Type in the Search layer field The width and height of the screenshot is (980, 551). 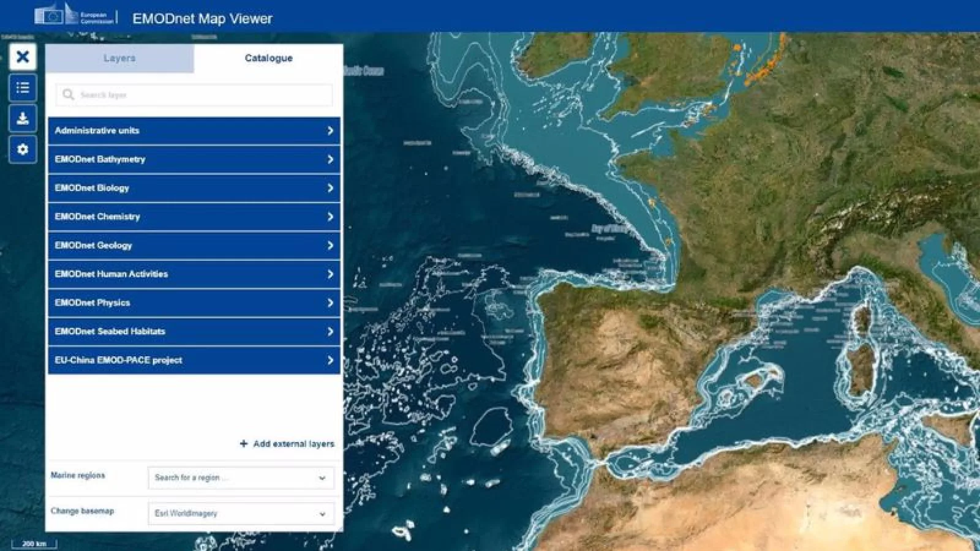click(x=202, y=95)
